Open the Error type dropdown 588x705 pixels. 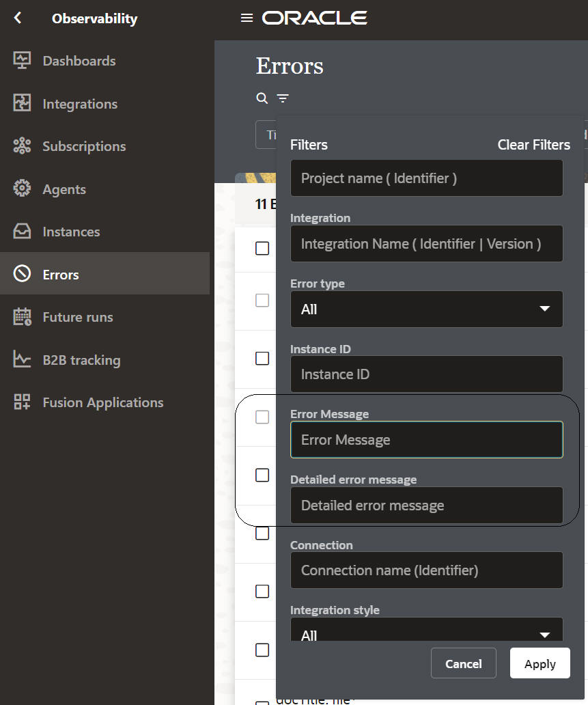tap(427, 309)
